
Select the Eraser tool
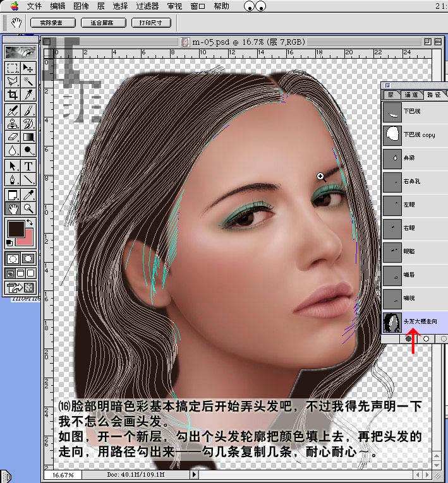pyautogui.click(x=12, y=137)
